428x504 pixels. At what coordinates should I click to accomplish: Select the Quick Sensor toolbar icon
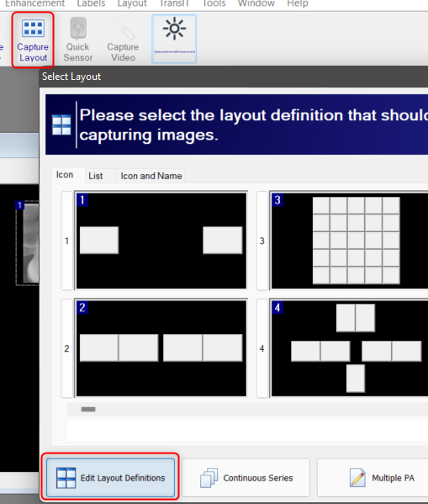coord(77,40)
